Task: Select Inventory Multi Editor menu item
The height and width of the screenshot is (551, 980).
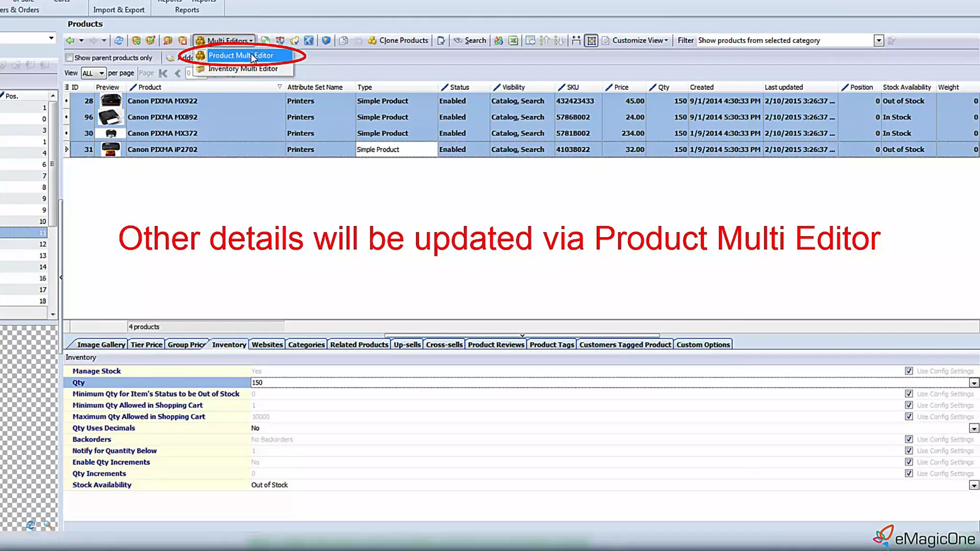Action: [243, 69]
